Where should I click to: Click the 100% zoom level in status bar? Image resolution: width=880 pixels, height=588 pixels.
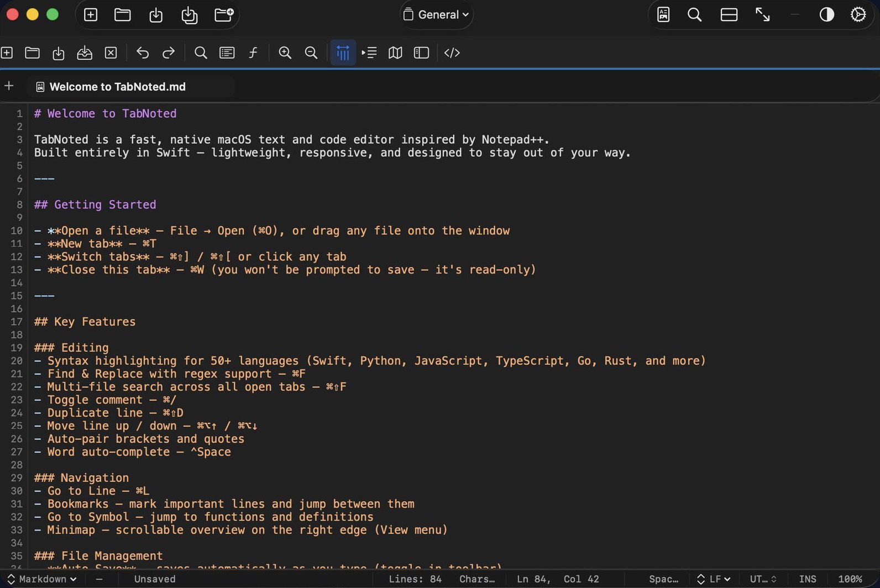(850, 579)
